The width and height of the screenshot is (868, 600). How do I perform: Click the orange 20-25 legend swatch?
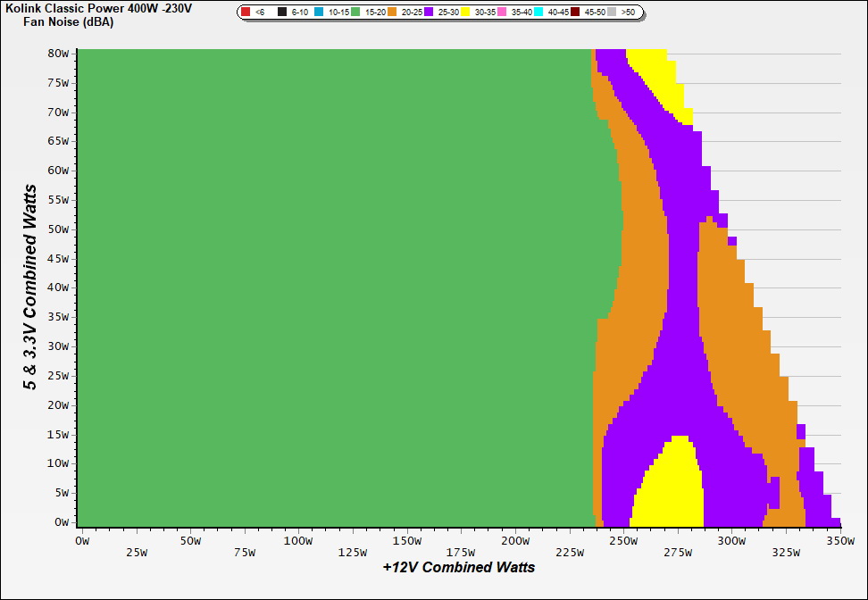point(392,12)
